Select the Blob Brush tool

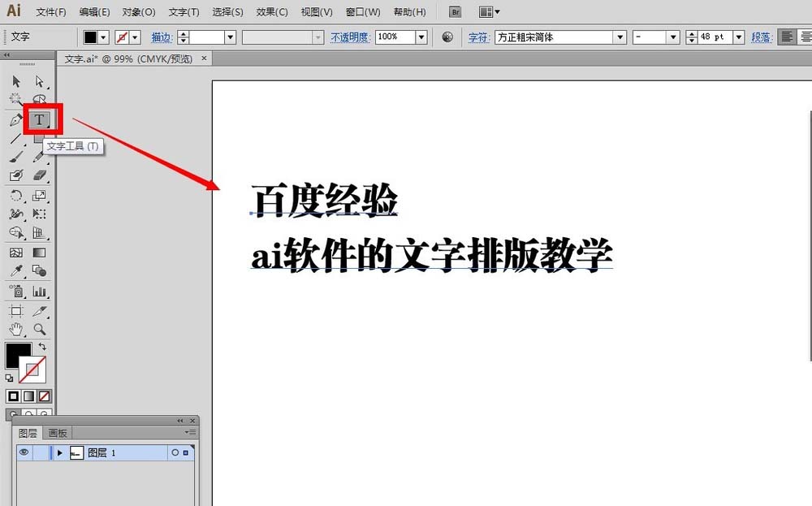pos(16,175)
